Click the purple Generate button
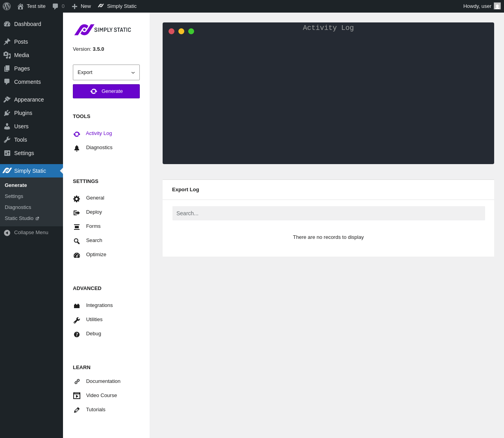The width and height of the screenshot is (504, 438). (106, 91)
